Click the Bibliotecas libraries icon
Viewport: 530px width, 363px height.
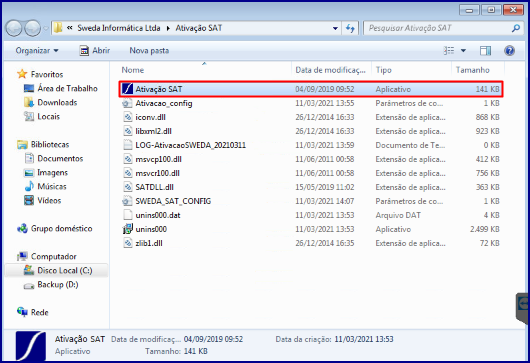pos(22,145)
